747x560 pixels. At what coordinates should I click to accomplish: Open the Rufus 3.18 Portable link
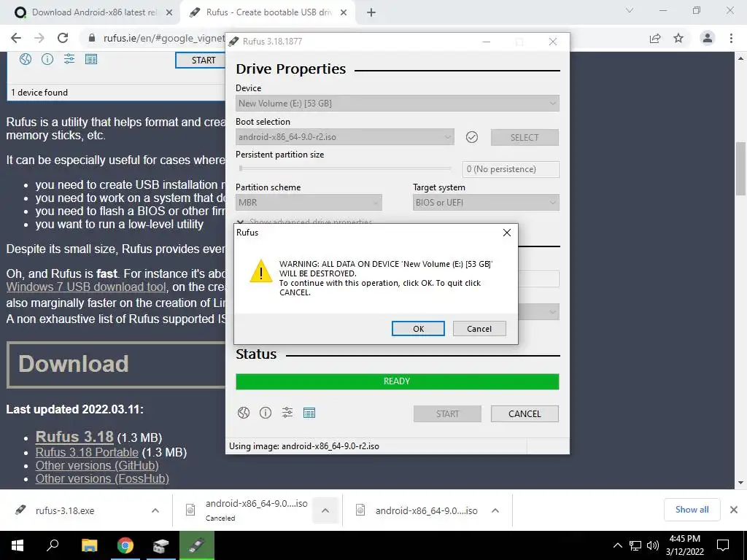(x=87, y=452)
